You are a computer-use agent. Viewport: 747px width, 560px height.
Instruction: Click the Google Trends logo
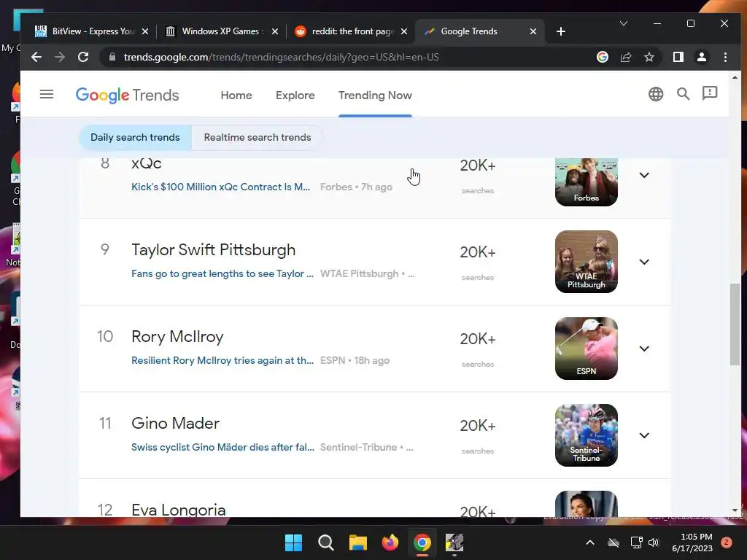[127, 96]
